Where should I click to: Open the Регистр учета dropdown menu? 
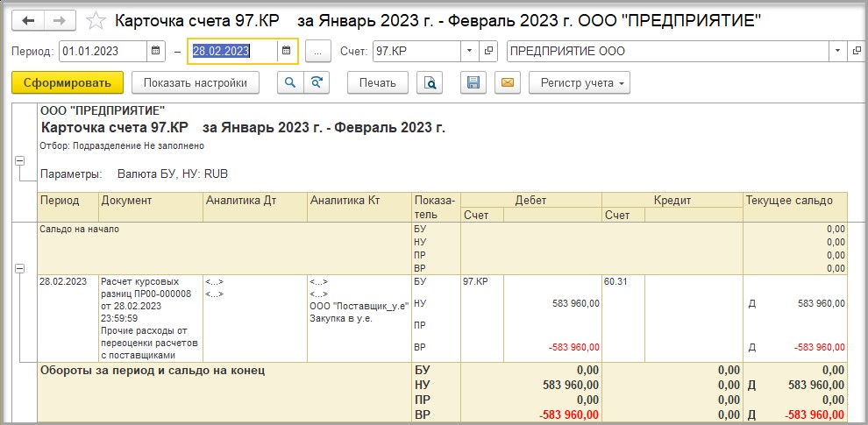tap(580, 83)
